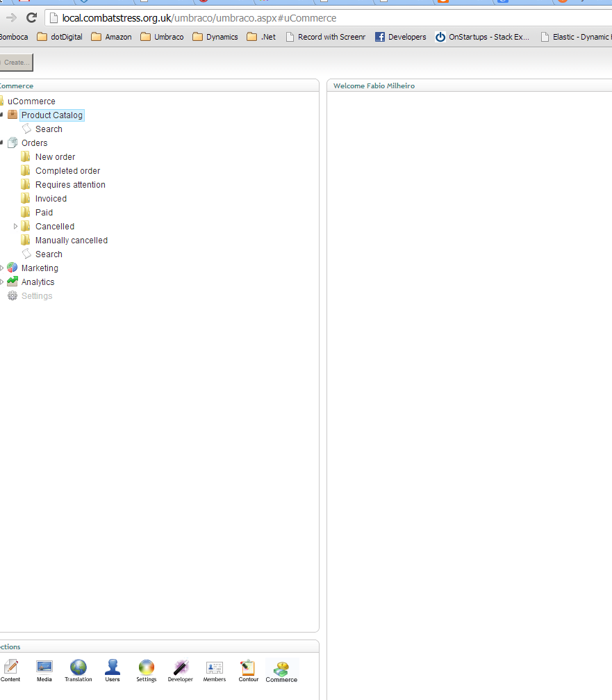Open the Content section icon
Screen dimensions: 612x700
tap(10, 667)
